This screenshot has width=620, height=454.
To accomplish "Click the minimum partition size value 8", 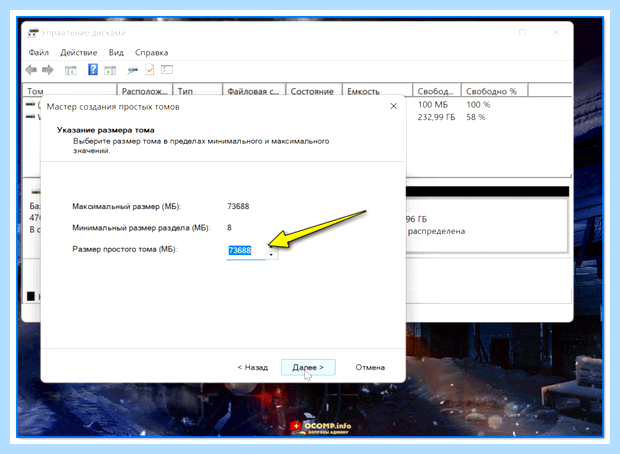I will (x=229, y=228).
